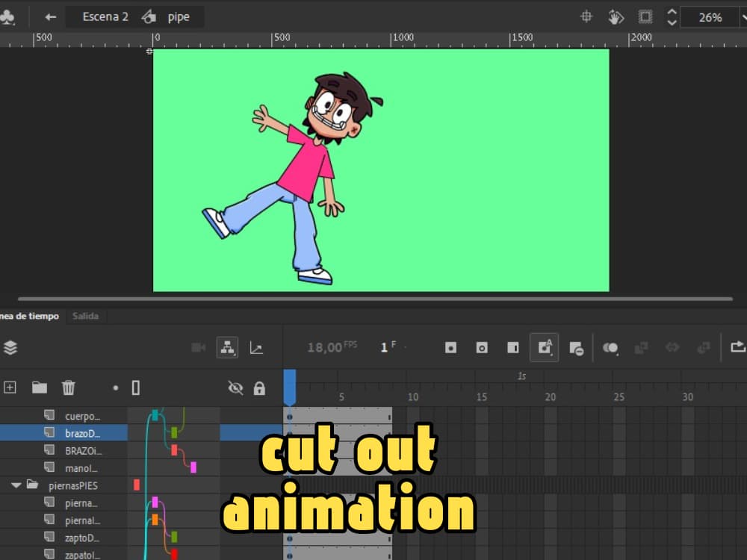Image resolution: width=747 pixels, height=560 pixels.
Task: Click frame 30 on the timeline ruler
Action: coord(687,397)
